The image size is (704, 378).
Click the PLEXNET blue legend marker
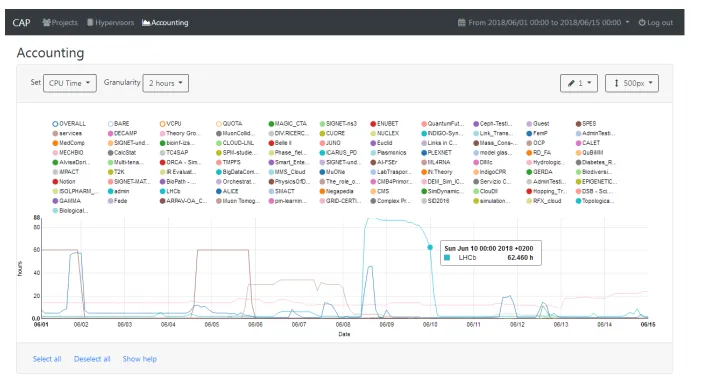[x=424, y=153]
